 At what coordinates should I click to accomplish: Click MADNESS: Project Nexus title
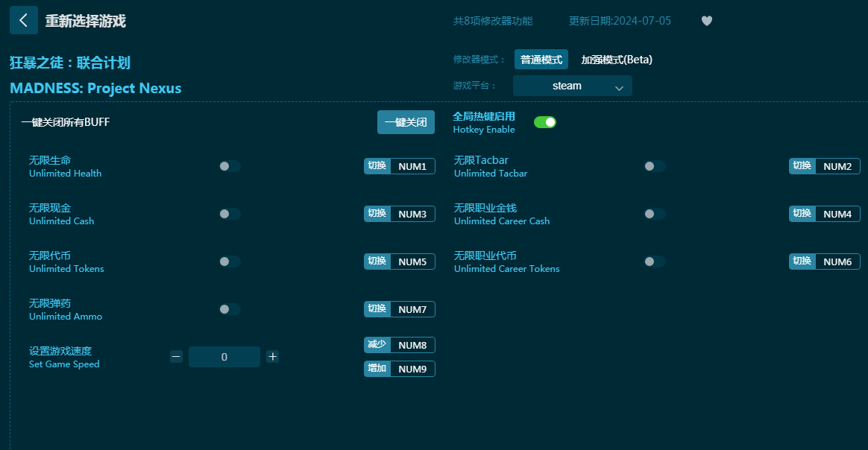(95, 89)
